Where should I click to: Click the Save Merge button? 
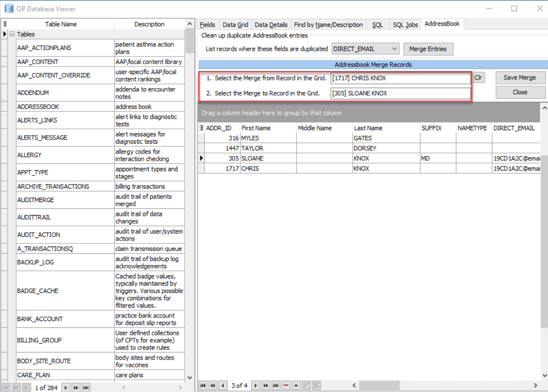click(x=520, y=78)
